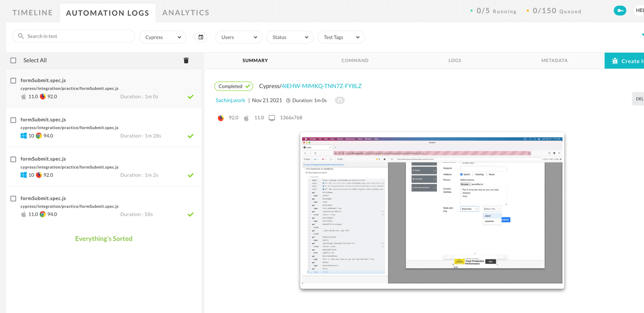The width and height of the screenshot is (644, 313).
Task: Switch to the Analytics tab
Action: 186,13
